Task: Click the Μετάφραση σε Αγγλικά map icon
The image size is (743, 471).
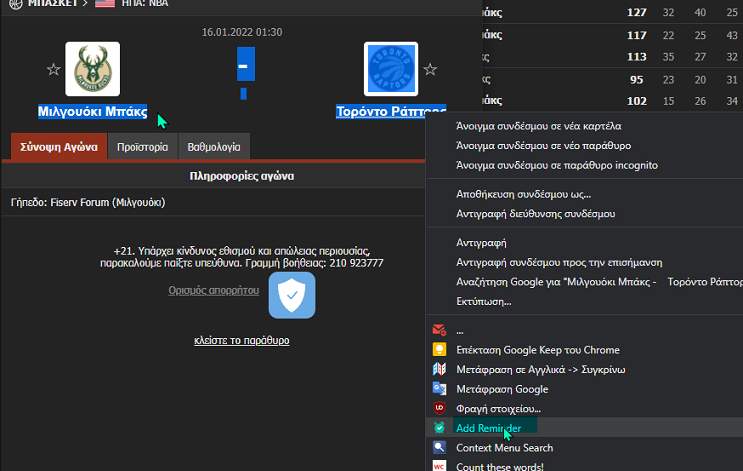Action: tap(439, 369)
